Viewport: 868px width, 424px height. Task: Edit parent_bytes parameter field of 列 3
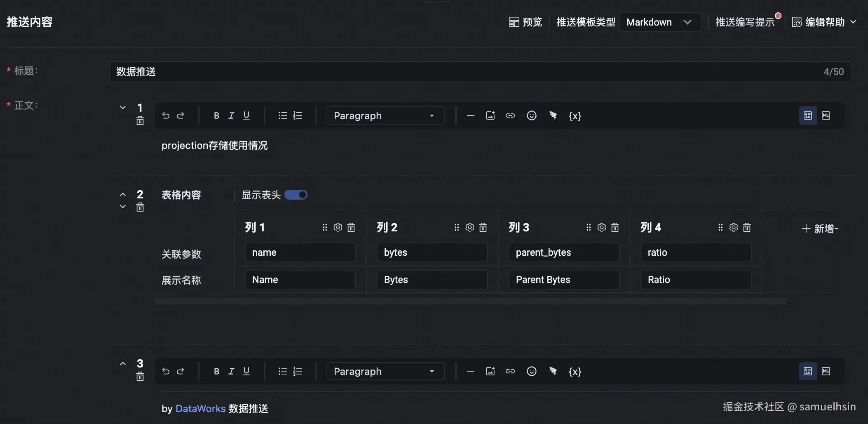[x=564, y=252]
